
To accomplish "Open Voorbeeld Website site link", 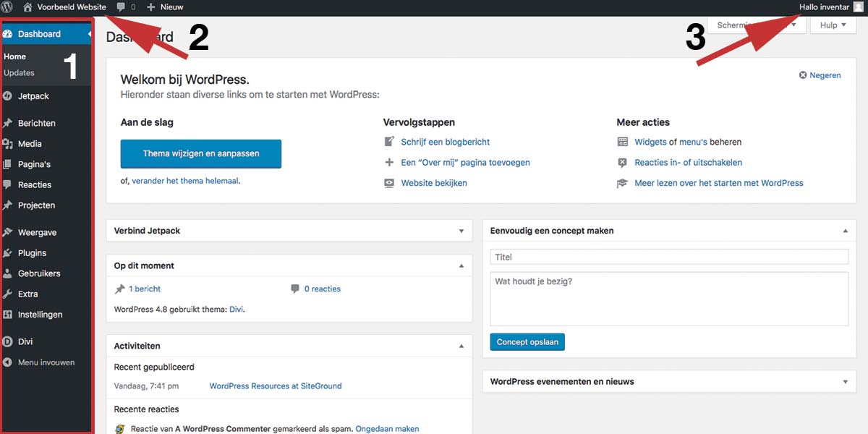I will point(72,7).
